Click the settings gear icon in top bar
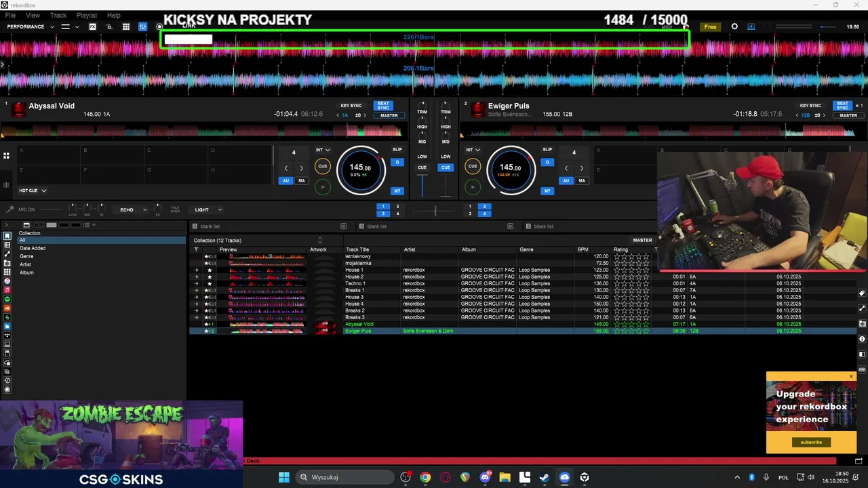 tap(734, 26)
